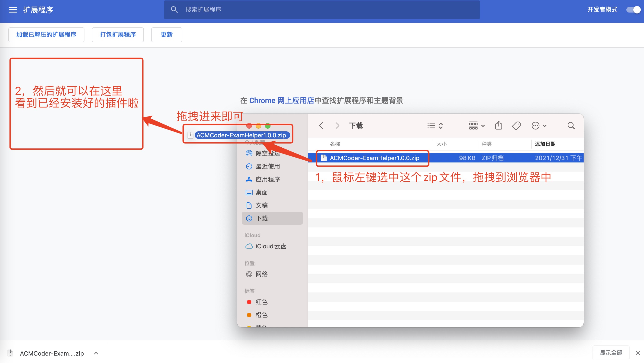Close the download bar
The height and width of the screenshot is (363, 644).
tap(638, 353)
